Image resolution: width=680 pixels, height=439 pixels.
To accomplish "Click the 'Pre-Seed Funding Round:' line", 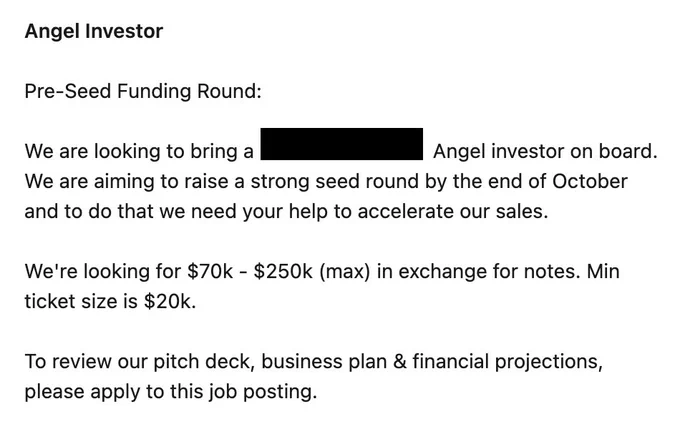I will point(143,92).
